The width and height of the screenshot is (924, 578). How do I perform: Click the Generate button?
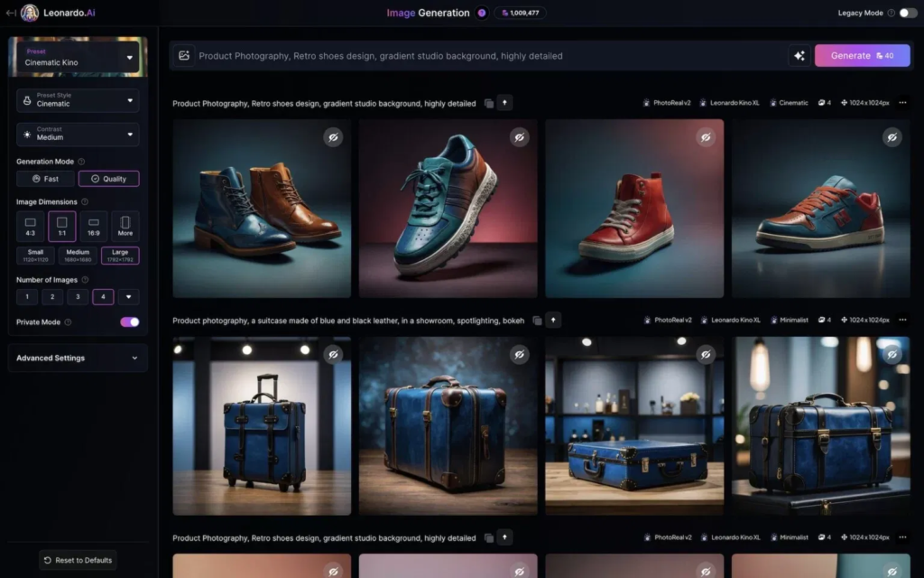[x=862, y=56]
